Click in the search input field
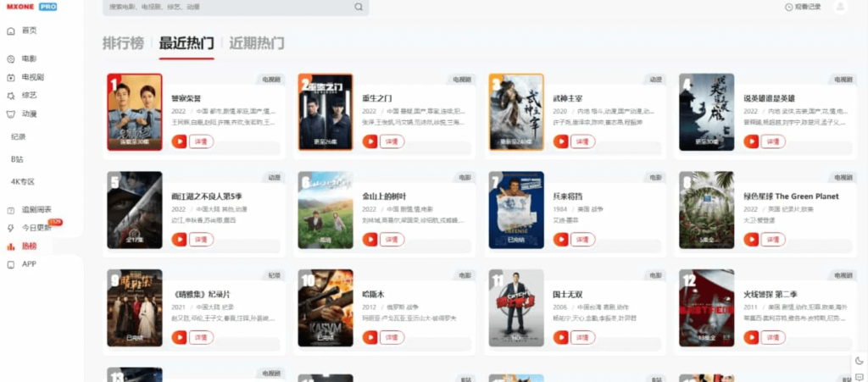This screenshot has width=868, height=382. pyautogui.click(x=229, y=7)
